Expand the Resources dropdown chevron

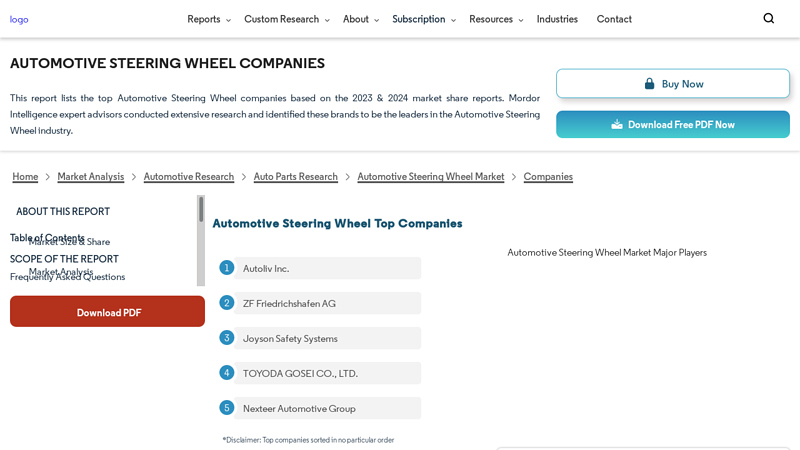point(520,20)
